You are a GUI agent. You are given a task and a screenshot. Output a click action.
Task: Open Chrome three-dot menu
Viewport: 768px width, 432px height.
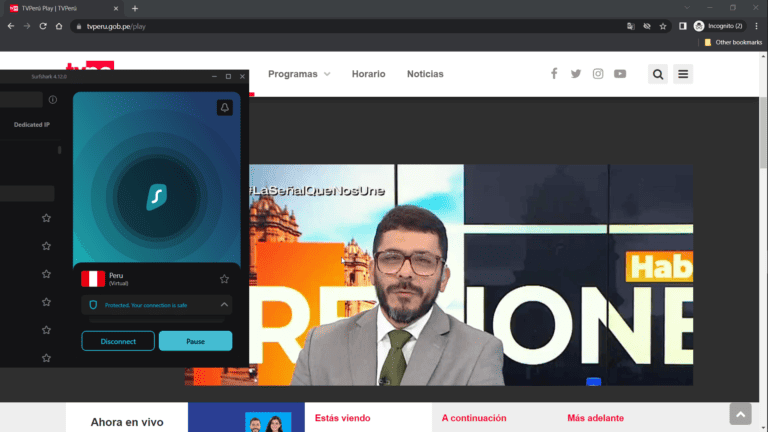coord(756,26)
